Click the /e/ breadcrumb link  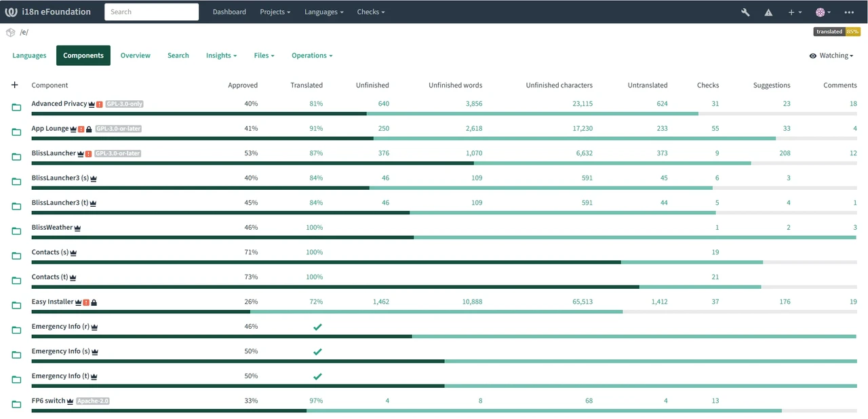(24, 32)
